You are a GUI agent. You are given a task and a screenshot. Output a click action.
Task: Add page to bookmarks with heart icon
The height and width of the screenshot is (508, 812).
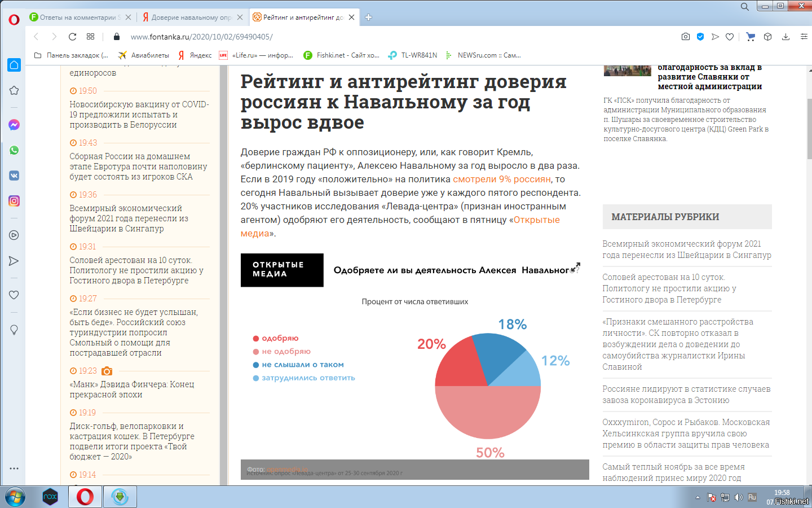click(730, 37)
